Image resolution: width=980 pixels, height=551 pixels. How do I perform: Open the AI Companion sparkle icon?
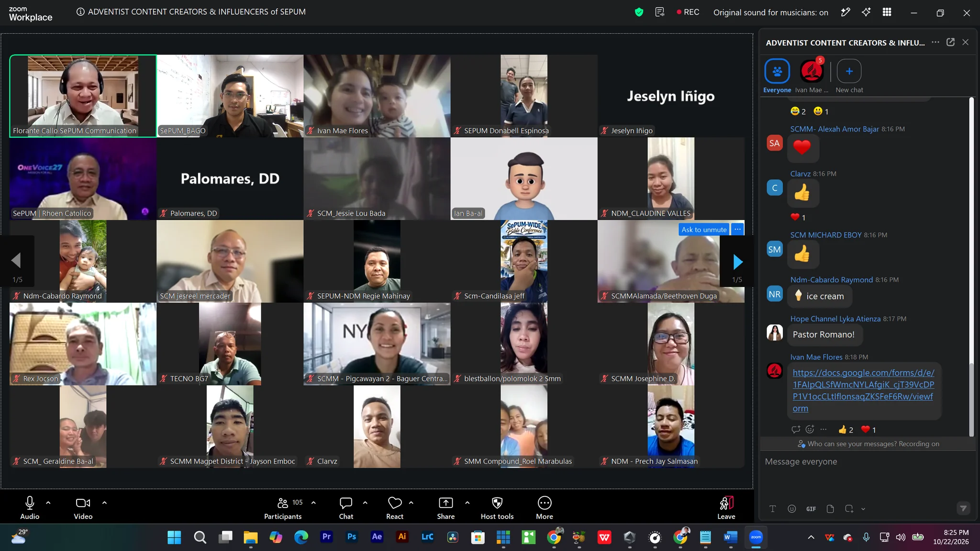[x=866, y=12]
